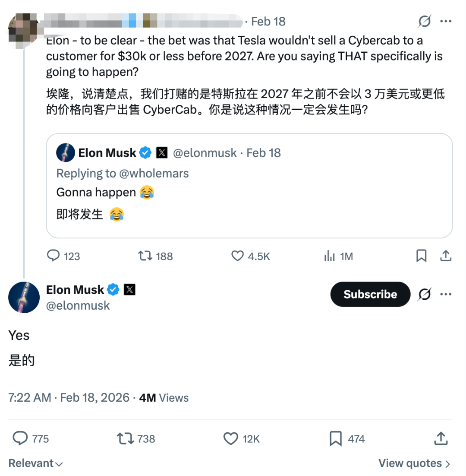Like Elon's Yes tweet with 12K likes
This screenshot has width=466, height=476.
(x=231, y=439)
